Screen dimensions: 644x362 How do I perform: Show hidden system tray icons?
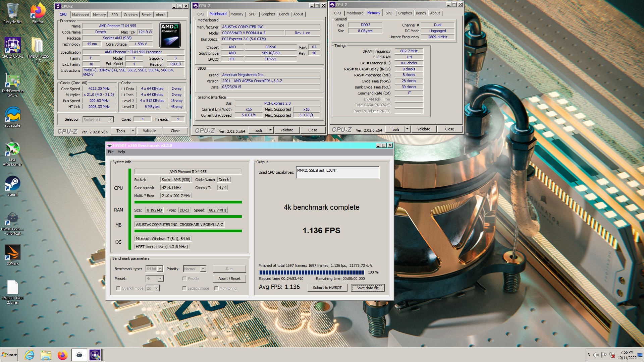pos(589,355)
